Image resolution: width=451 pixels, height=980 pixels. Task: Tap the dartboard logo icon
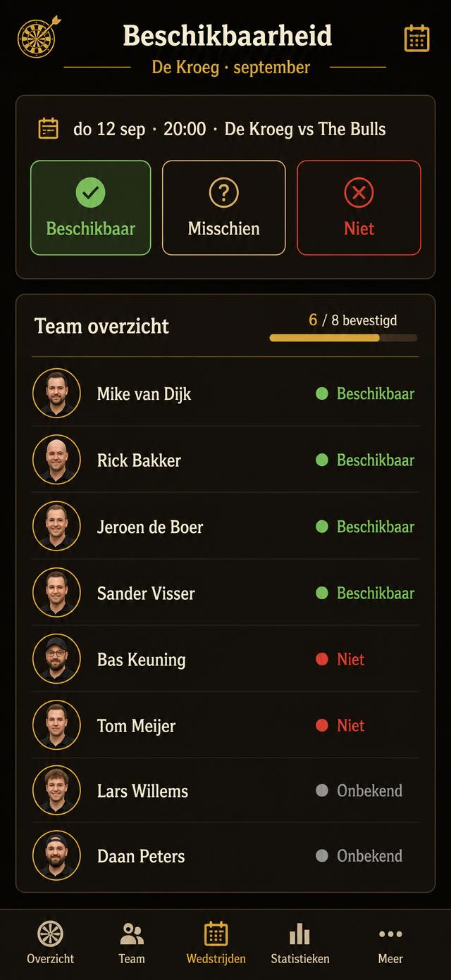39,37
